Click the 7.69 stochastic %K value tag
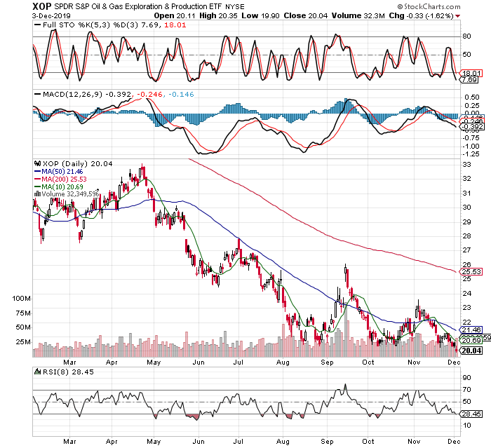 point(469,80)
